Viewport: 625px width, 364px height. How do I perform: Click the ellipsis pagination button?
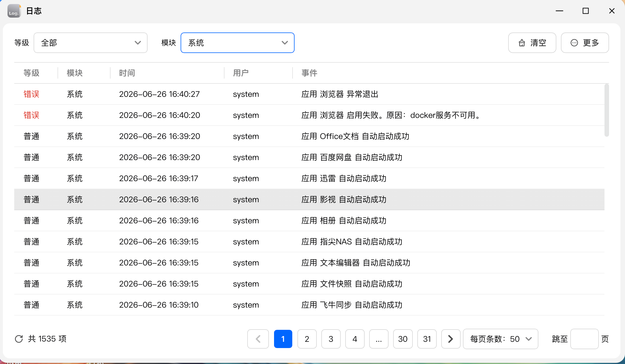[379, 339]
